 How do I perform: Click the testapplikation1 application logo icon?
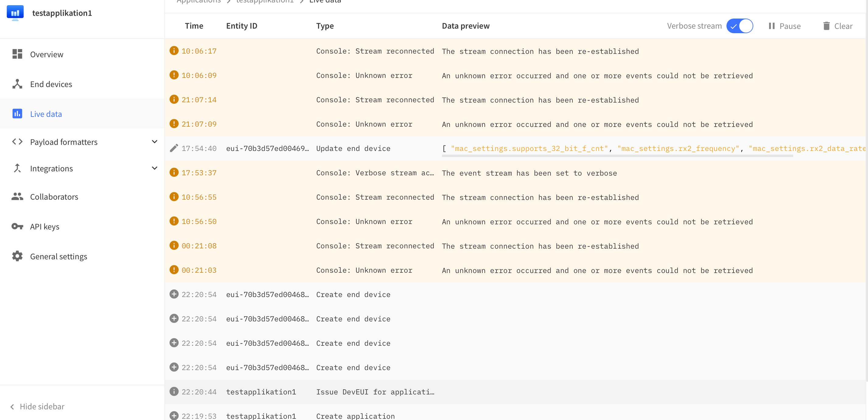coord(15,13)
